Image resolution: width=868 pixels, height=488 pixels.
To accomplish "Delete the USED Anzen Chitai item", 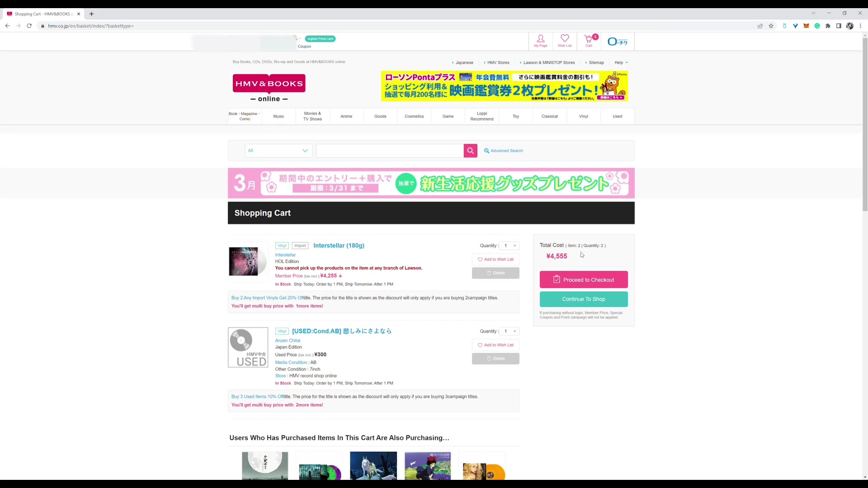I will click(495, 359).
